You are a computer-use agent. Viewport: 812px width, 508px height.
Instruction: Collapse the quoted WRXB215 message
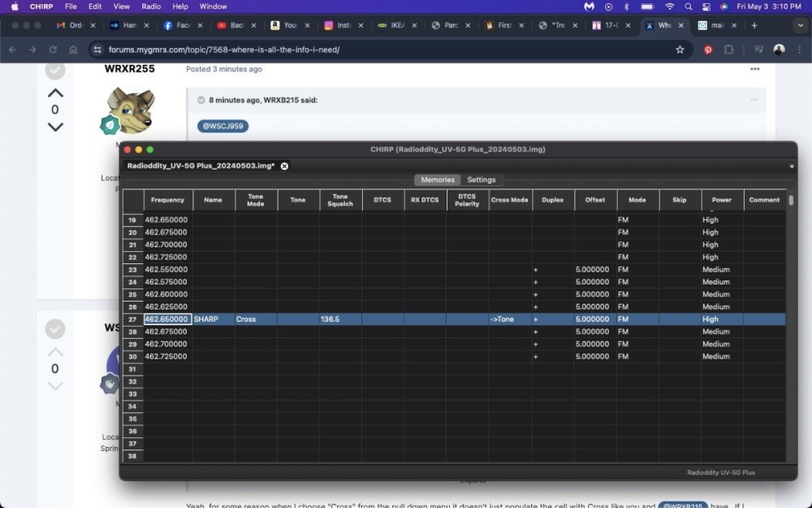pos(753,100)
